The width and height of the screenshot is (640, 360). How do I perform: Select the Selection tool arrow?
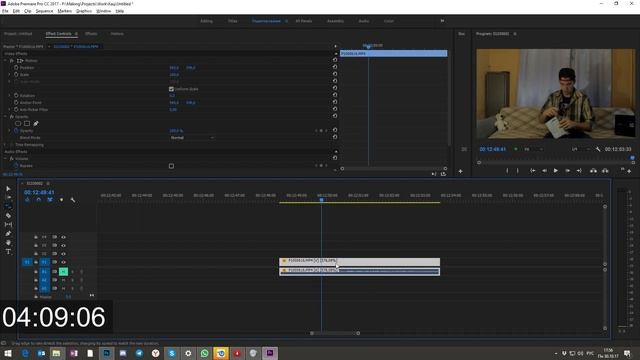(x=8, y=189)
